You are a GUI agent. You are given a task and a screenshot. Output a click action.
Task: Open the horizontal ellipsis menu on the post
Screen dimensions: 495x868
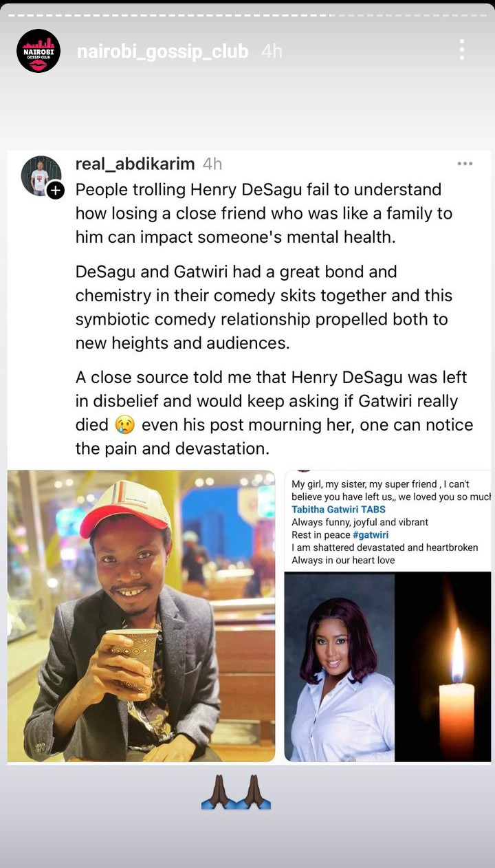[x=465, y=164]
